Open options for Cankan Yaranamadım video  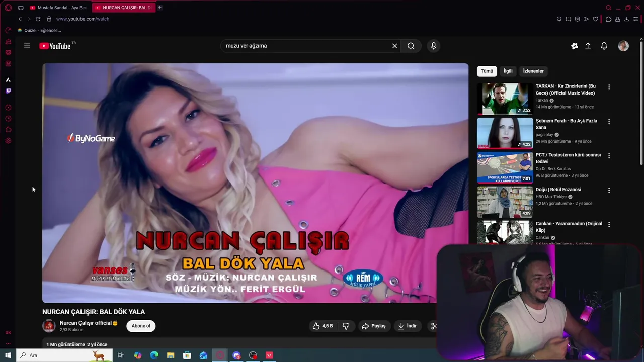tap(609, 225)
